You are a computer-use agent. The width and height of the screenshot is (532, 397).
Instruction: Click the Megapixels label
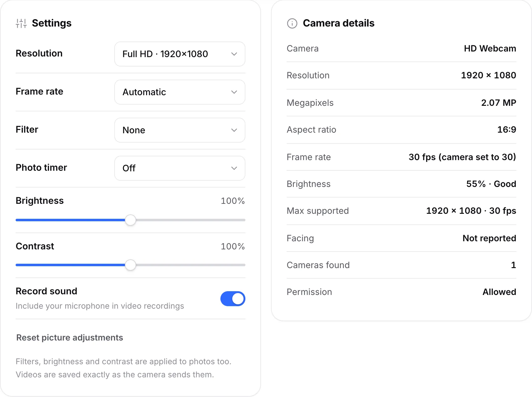(x=310, y=103)
